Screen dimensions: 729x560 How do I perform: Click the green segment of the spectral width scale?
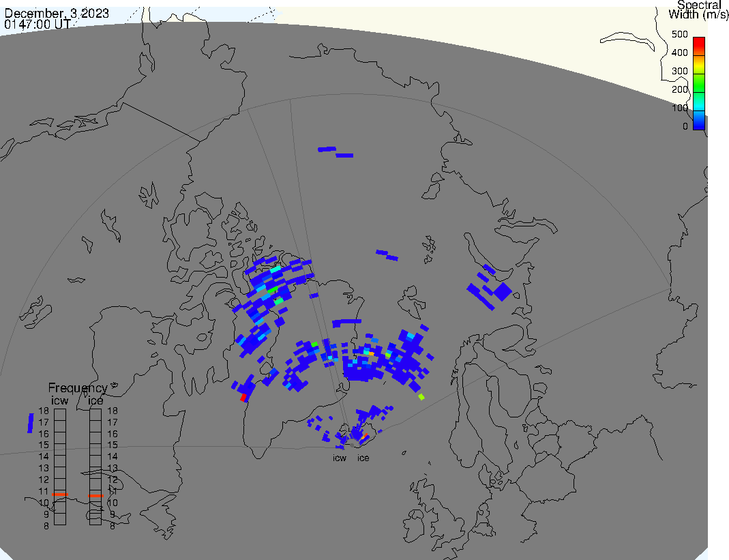point(698,85)
